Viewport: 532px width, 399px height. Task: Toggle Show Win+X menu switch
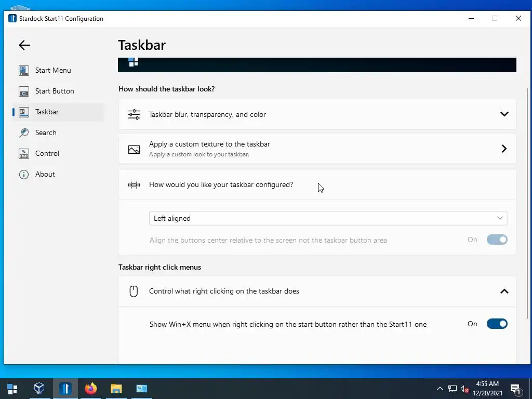497,324
